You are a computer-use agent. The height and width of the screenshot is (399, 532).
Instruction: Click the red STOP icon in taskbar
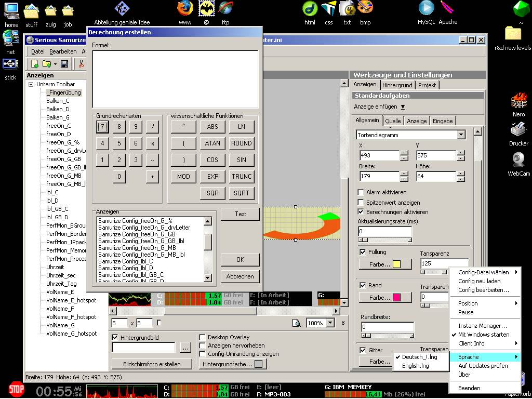(x=17, y=389)
